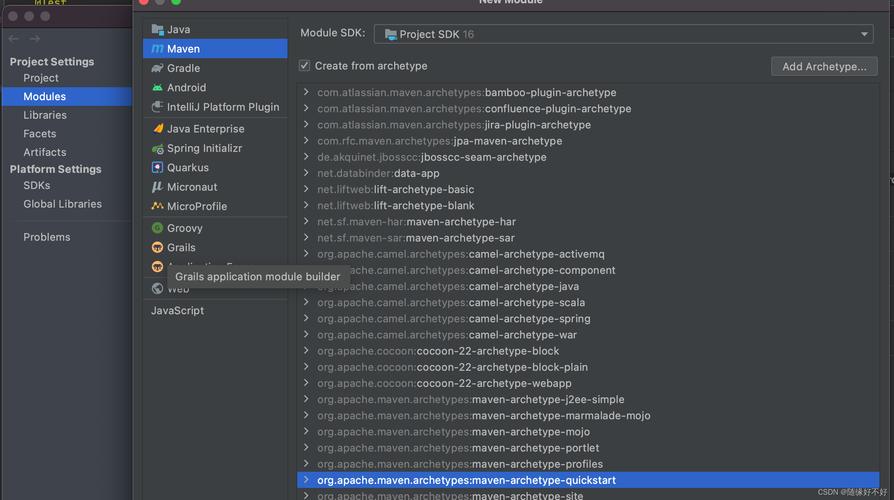Expand confluence-plugin-archetype entry
Screen dimensions: 894x500
point(306,108)
